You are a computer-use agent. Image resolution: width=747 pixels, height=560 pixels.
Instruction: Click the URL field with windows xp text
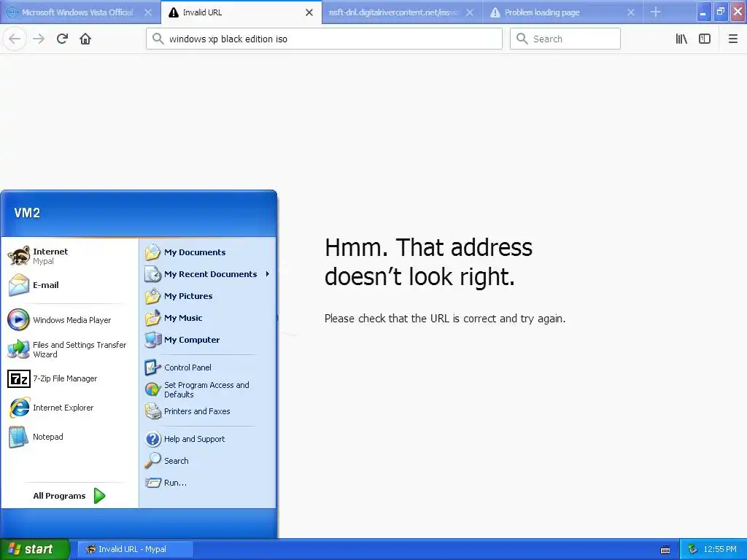click(324, 39)
